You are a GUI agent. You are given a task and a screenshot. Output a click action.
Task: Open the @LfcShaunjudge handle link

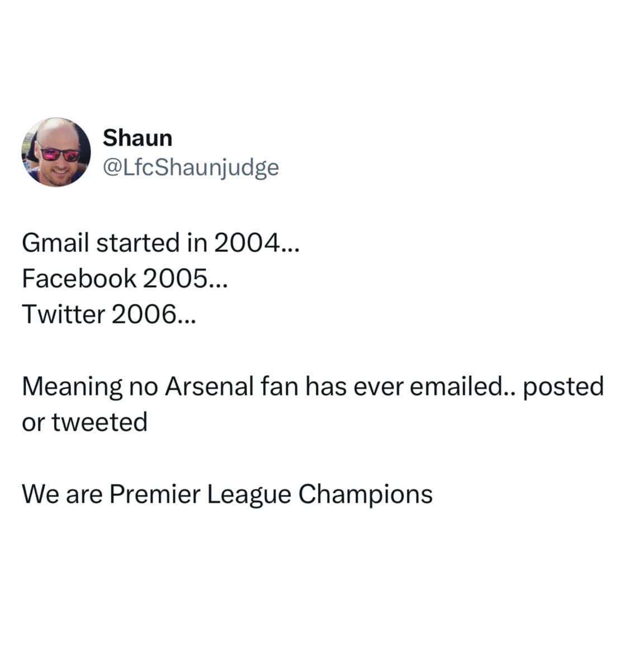[x=191, y=168]
